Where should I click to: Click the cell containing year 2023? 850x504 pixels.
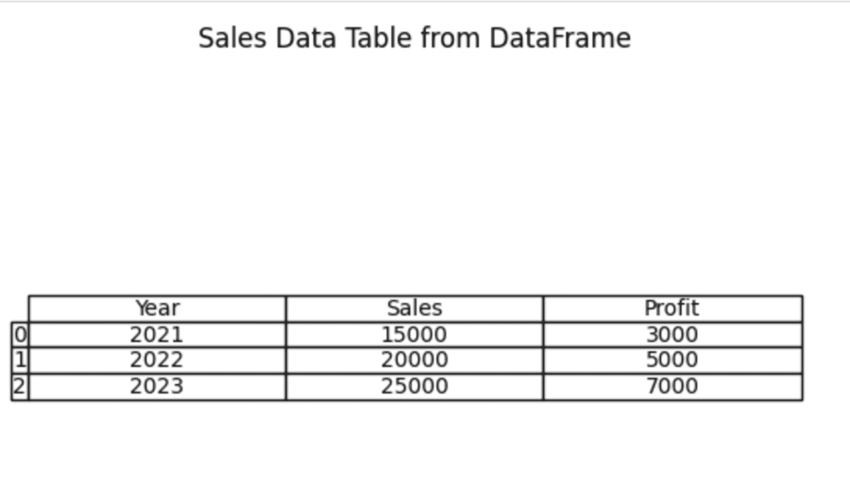tap(157, 387)
